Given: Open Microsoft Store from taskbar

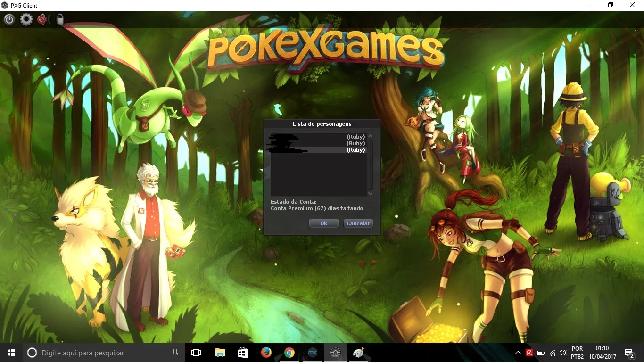Looking at the screenshot, I should coord(243,353).
